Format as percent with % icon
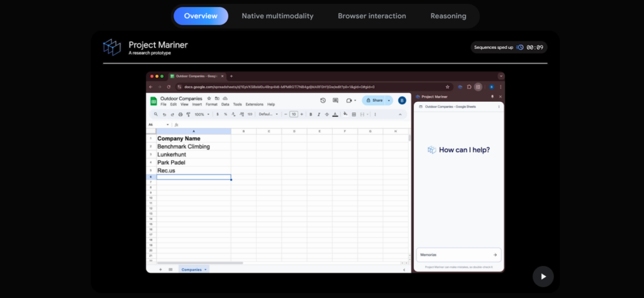 pos(226,114)
